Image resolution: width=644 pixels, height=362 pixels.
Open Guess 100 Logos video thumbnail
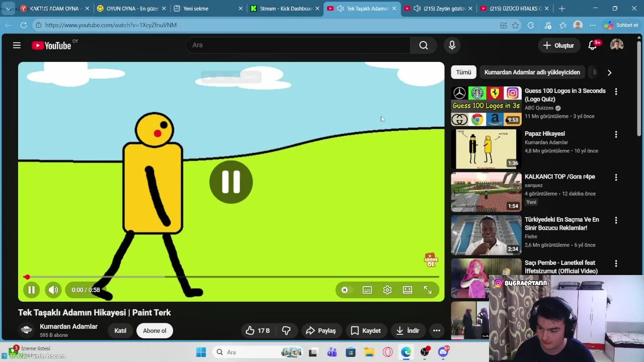tap(486, 106)
